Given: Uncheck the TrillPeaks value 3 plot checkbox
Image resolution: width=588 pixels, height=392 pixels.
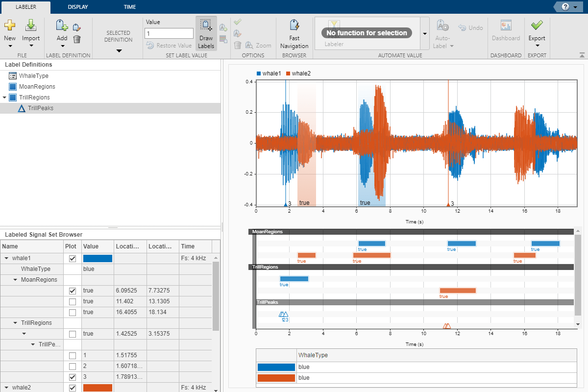Looking at the screenshot, I should pyautogui.click(x=73, y=377).
